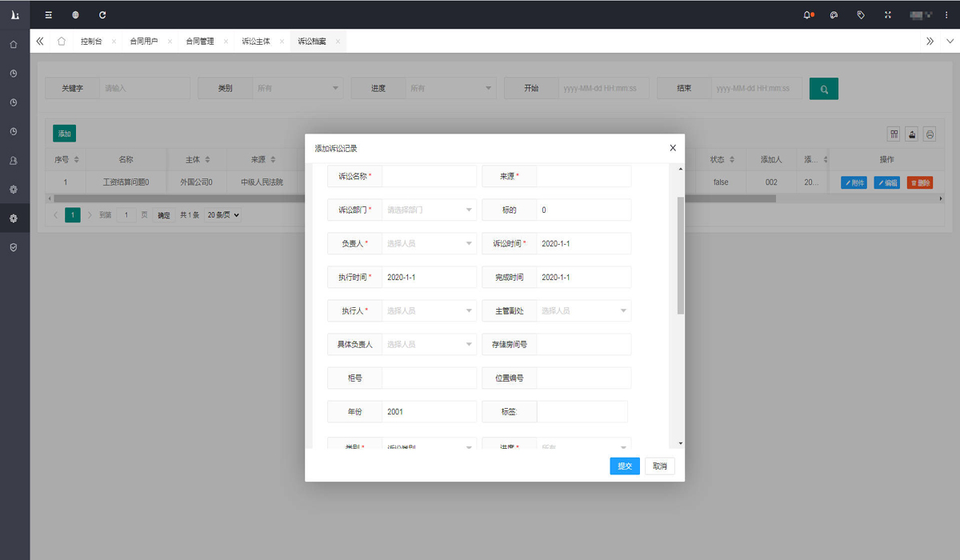The height and width of the screenshot is (560, 960).
Task: Open the 诉讼部门 dropdown
Action: click(429, 210)
